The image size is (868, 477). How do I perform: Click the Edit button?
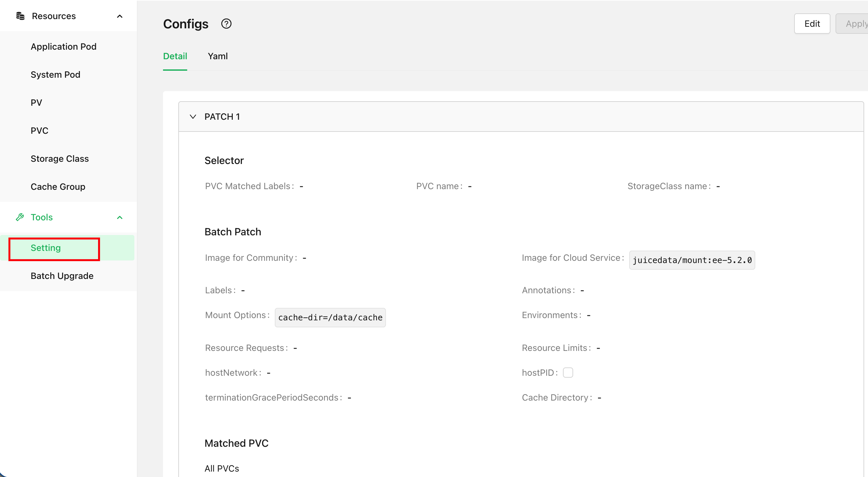click(812, 24)
